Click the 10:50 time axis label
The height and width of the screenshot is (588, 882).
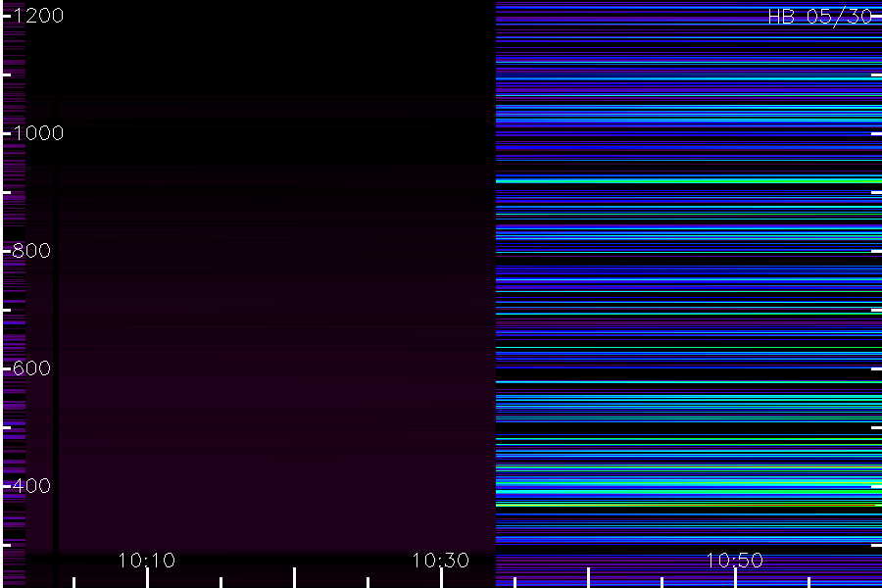click(x=735, y=560)
